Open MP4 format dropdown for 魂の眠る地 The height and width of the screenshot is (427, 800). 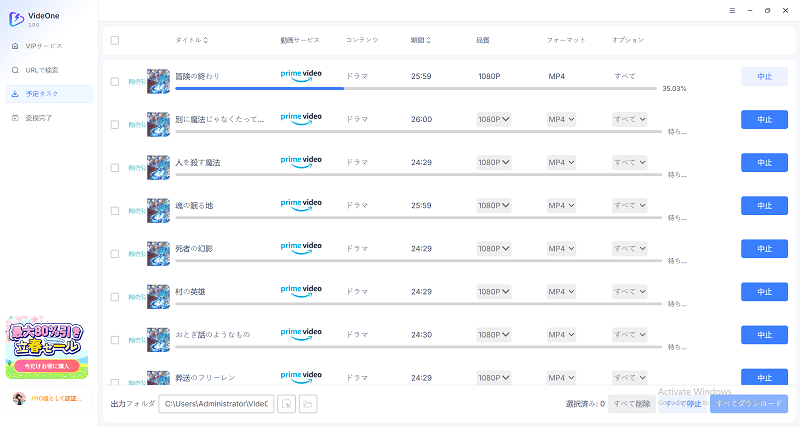[561, 205]
